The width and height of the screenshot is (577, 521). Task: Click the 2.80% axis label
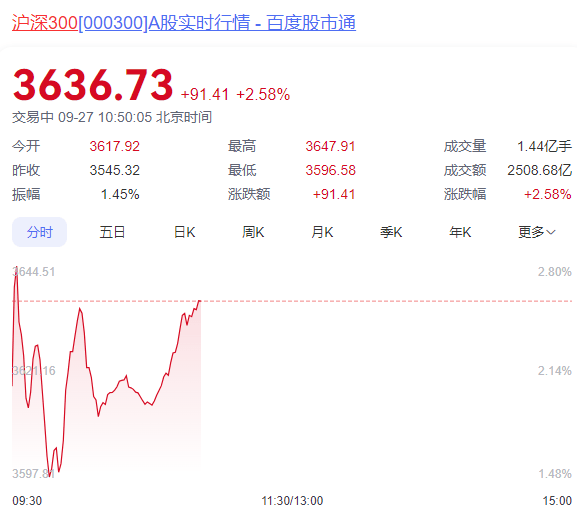[x=555, y=272]
